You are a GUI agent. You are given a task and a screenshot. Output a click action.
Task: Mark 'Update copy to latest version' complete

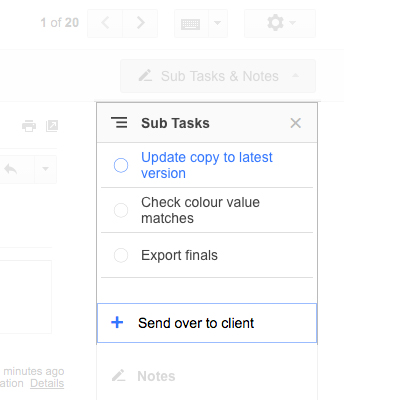point(121,165)
